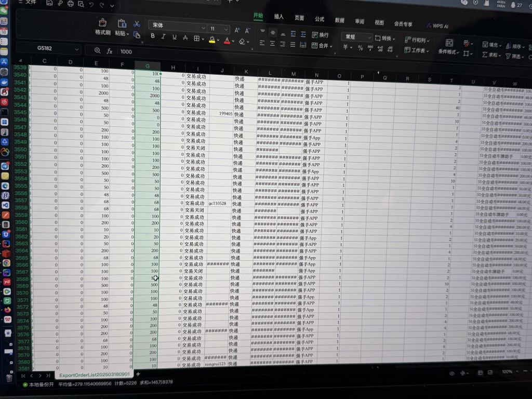Click the fx insert function icon
The width and height of the screenshot is (532, 399).
pos(110,51)
